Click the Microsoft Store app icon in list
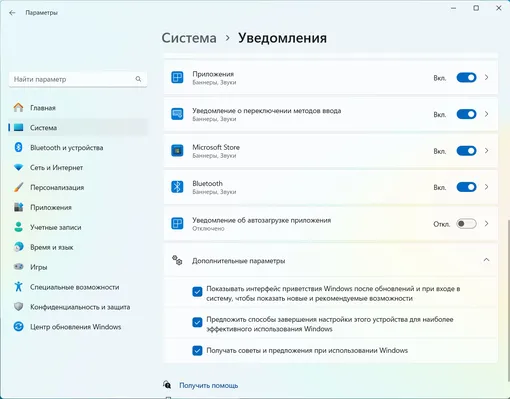Image resolution: width=510 pixels, height=399 pixels. click(177, 151)
